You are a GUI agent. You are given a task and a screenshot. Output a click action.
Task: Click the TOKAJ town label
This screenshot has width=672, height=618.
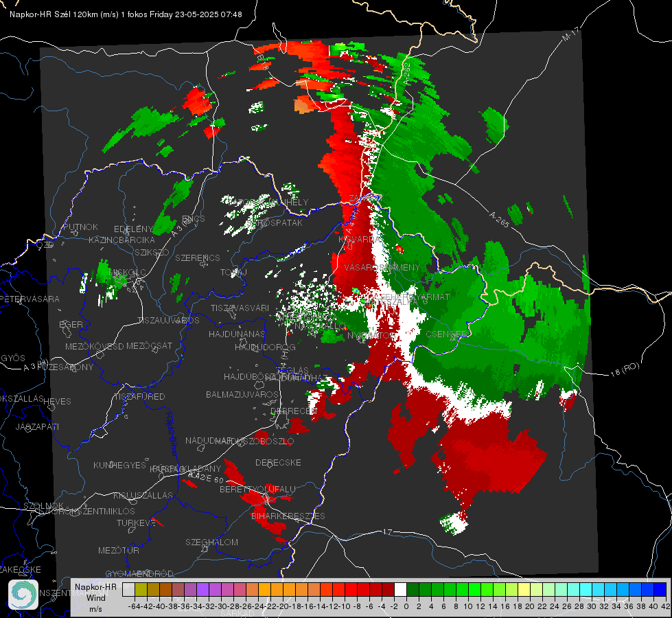tap(233, 273)
